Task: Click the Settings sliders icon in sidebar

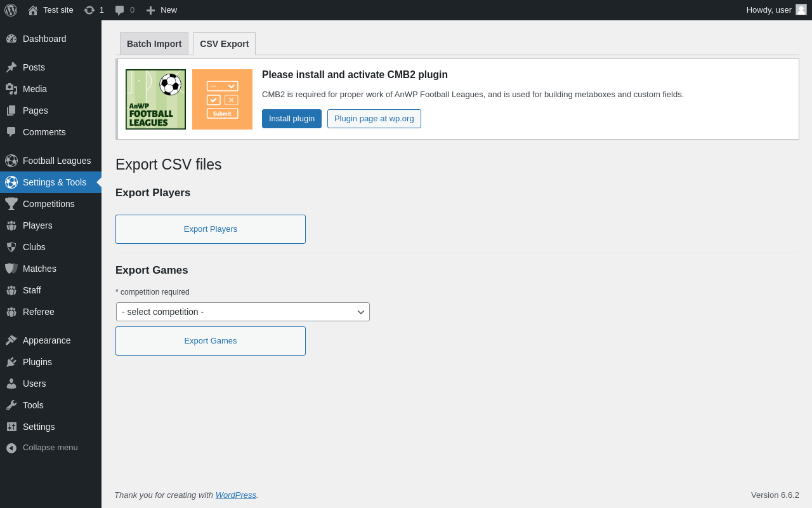Action: 11,427
